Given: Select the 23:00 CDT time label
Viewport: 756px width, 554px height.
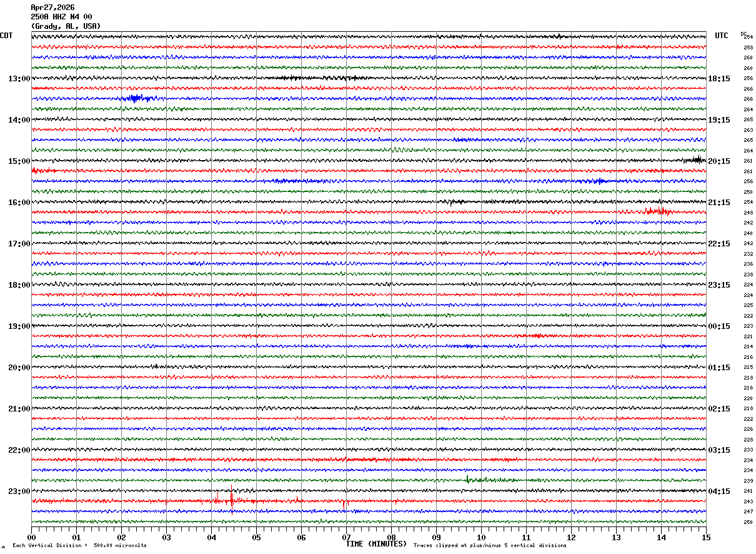Looking at the screenshot, I should click(x=19, y=491).
